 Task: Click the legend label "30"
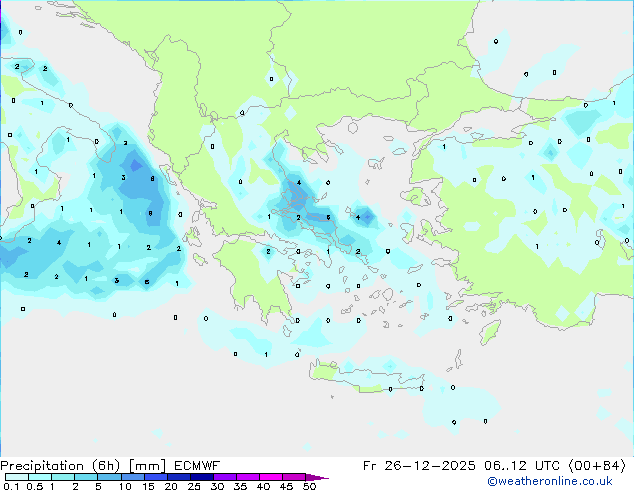217,486
